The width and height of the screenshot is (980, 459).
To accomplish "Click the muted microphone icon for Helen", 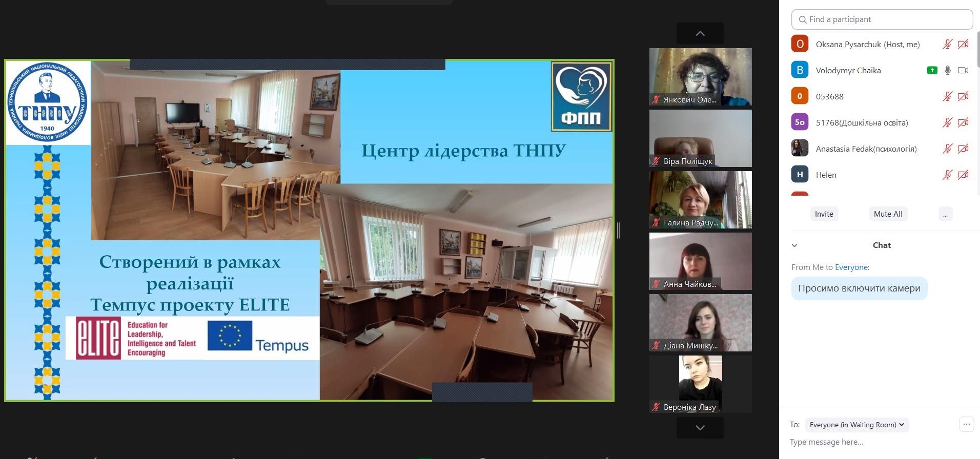I will 947,175.
